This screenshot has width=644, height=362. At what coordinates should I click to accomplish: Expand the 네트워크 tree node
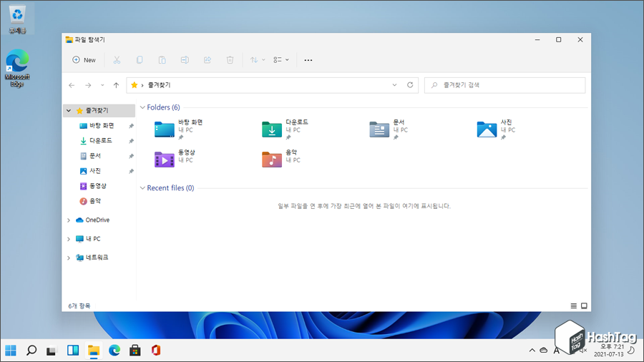point(69,258)
